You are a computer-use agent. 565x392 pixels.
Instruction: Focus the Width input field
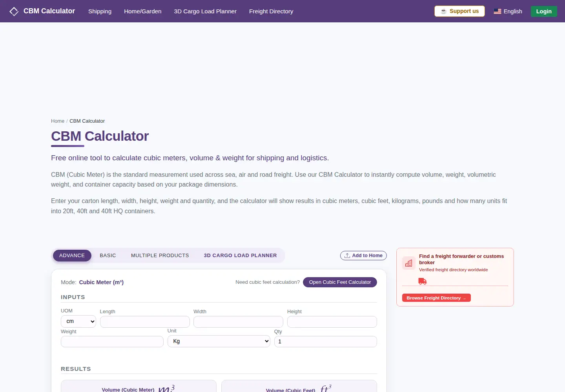pos(238,322)
